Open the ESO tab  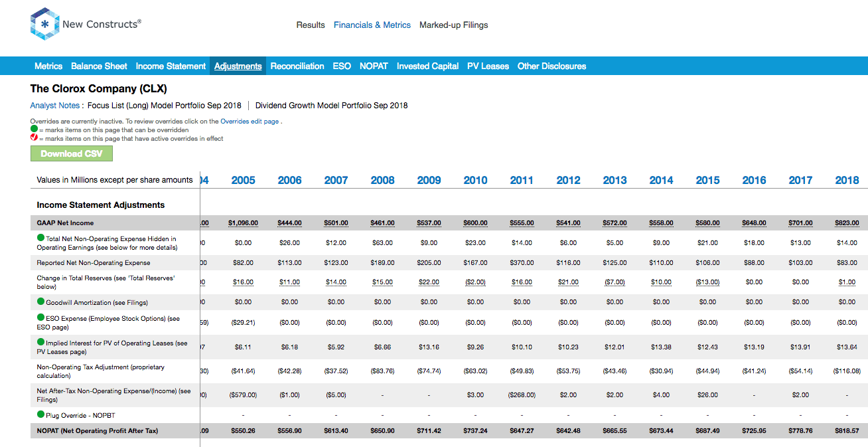tap(342, 66)
